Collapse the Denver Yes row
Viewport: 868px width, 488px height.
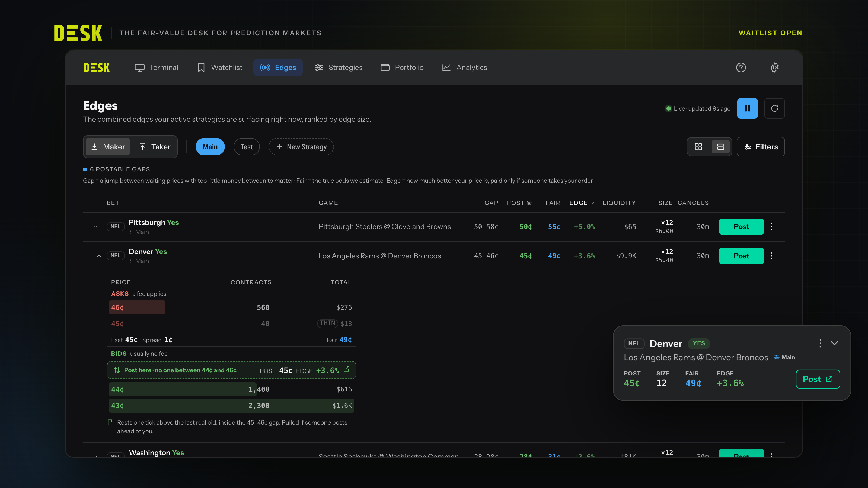coord(99,256)
